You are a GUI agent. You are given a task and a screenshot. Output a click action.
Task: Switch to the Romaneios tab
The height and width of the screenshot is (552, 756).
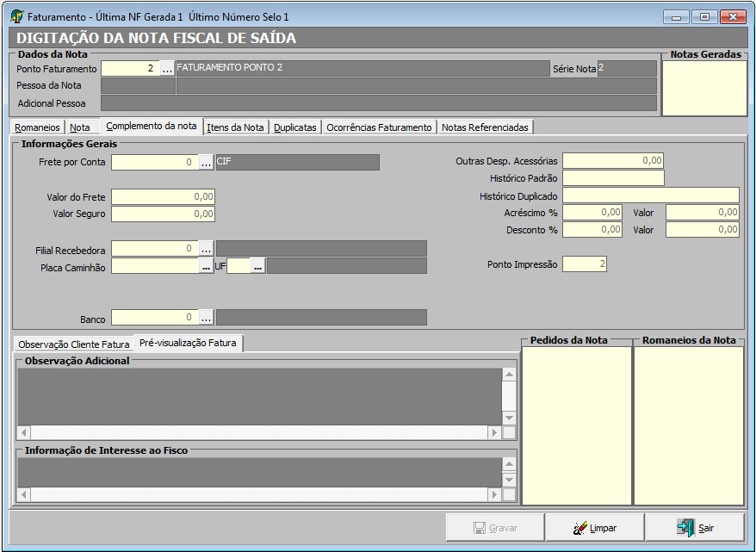pyautogui.click(x=38, y=127)
